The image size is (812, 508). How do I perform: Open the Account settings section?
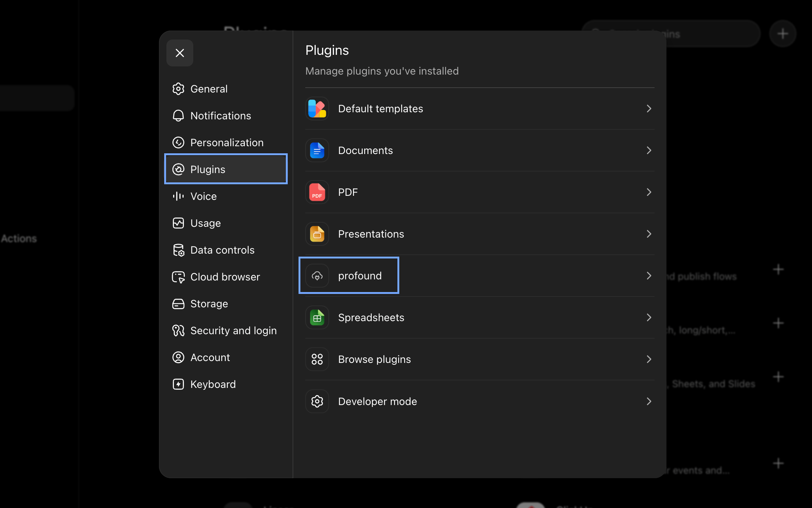[226, 357]
